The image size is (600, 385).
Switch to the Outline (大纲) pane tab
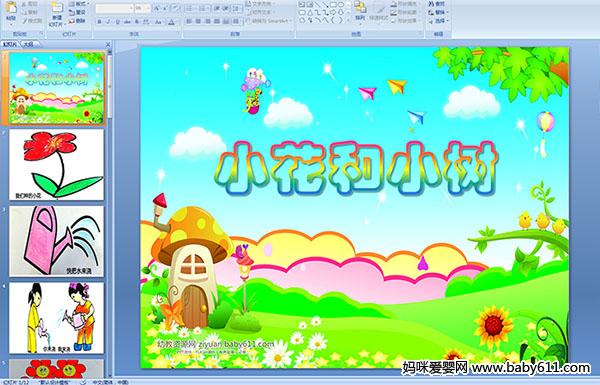(29, 44)
